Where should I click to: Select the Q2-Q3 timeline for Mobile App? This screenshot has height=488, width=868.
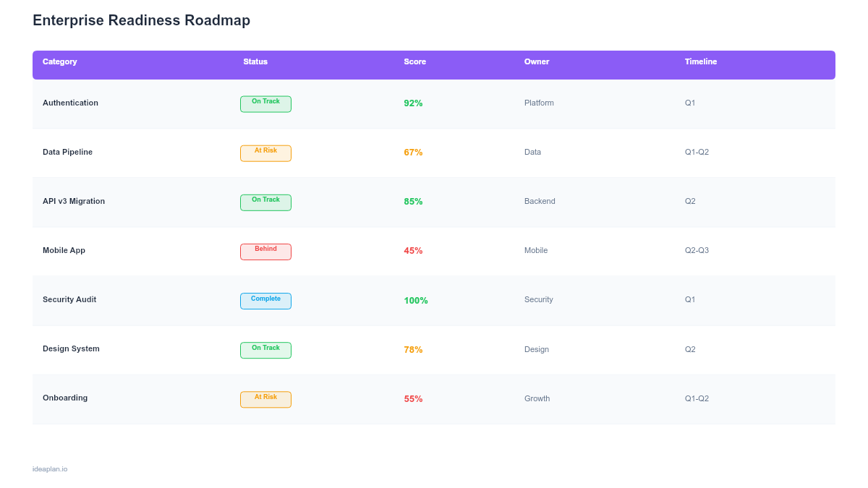click(x=697, y=250)
